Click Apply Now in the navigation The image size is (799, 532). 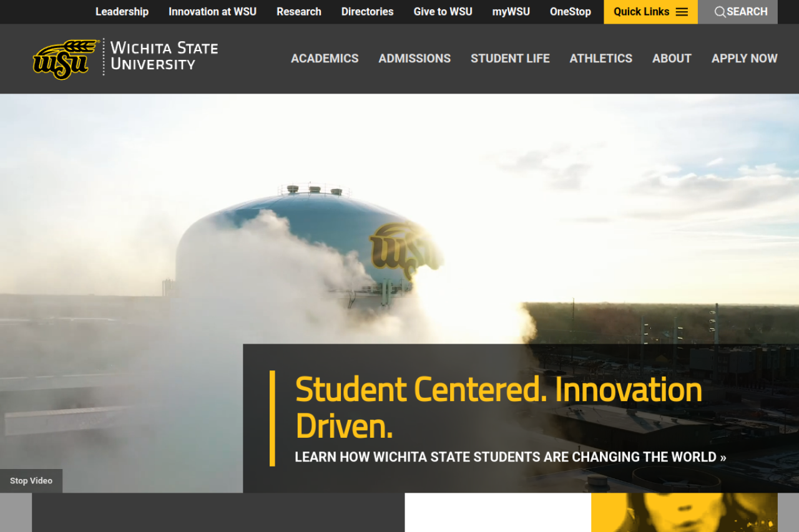(x=745, y=59)
